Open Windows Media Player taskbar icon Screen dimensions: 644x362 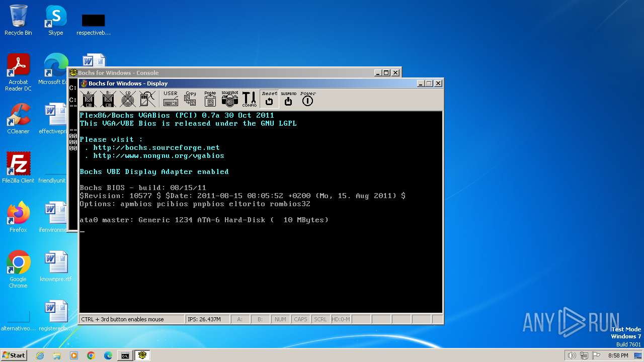click(74, 355)
